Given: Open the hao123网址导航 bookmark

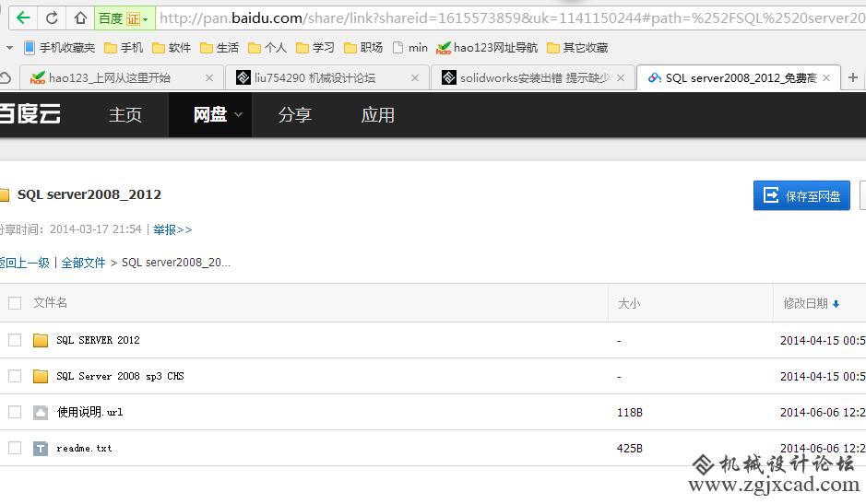Looking at the screenshot, I should pos(487,48).
